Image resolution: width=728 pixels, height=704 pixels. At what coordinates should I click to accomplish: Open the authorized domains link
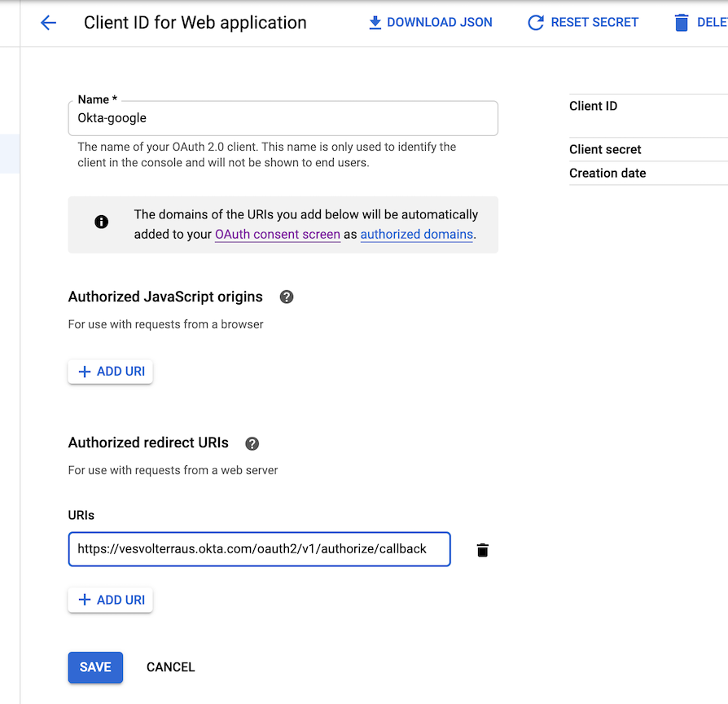coord(416,234)
